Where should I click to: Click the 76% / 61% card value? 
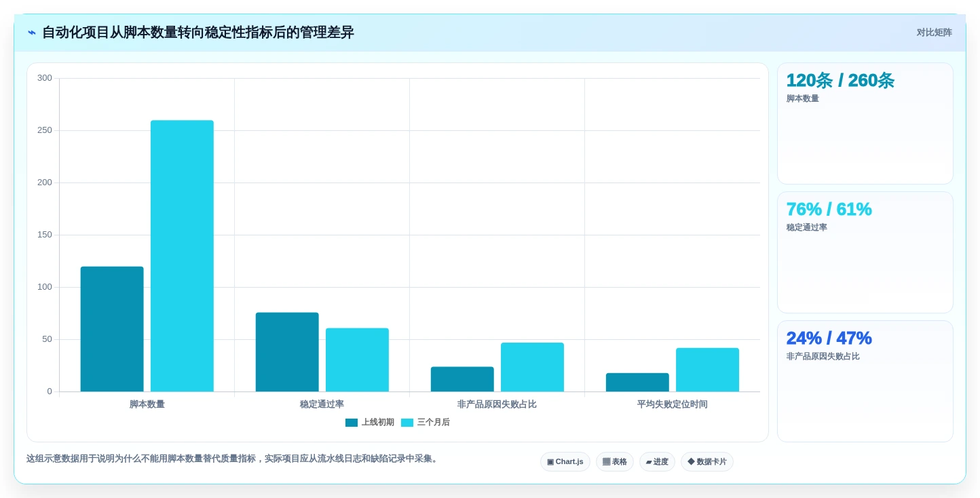tap(829, 210)
